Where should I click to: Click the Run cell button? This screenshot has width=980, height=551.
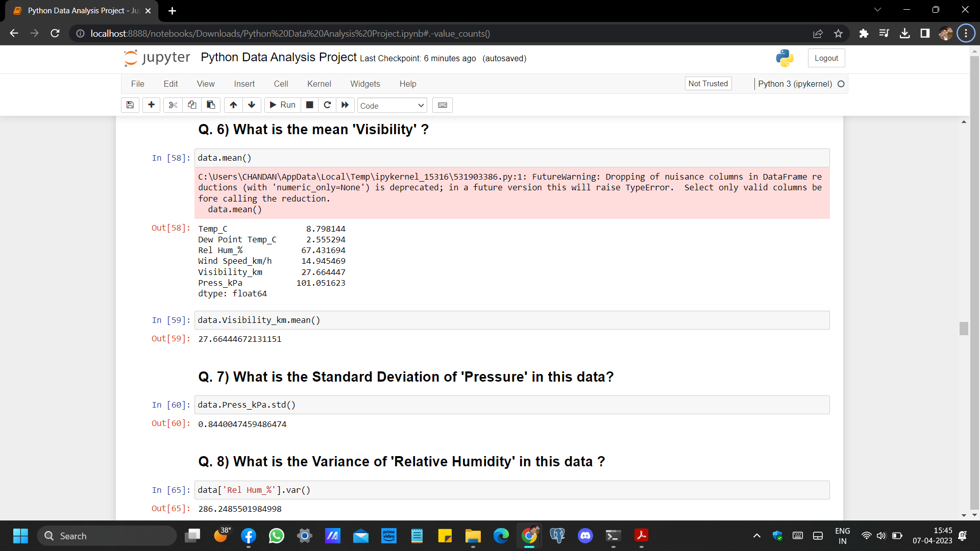[282, 105]
